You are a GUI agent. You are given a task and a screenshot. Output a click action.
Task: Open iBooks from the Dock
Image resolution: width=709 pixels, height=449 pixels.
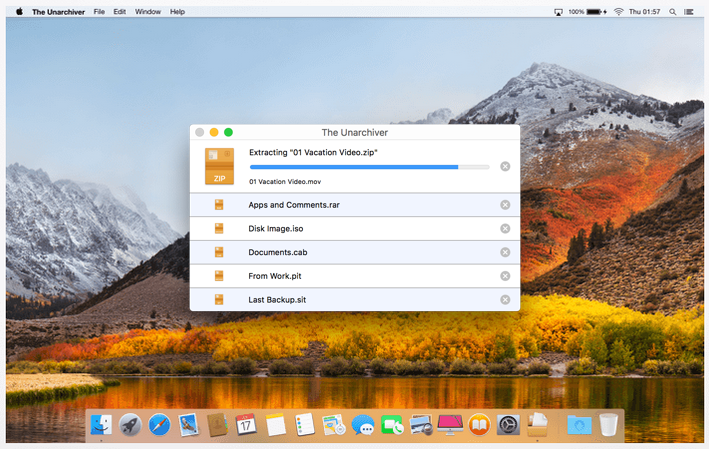coord(479,425)
